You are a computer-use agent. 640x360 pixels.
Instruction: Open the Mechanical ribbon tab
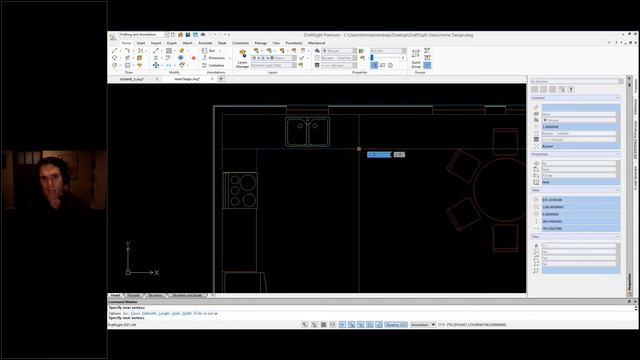click(x=316, y=43)
